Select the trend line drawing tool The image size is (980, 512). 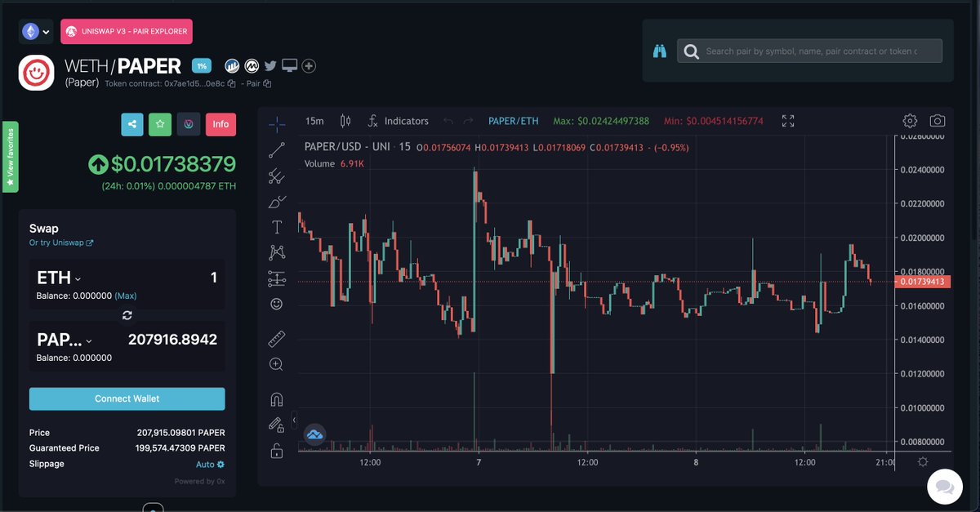[277, 149]
